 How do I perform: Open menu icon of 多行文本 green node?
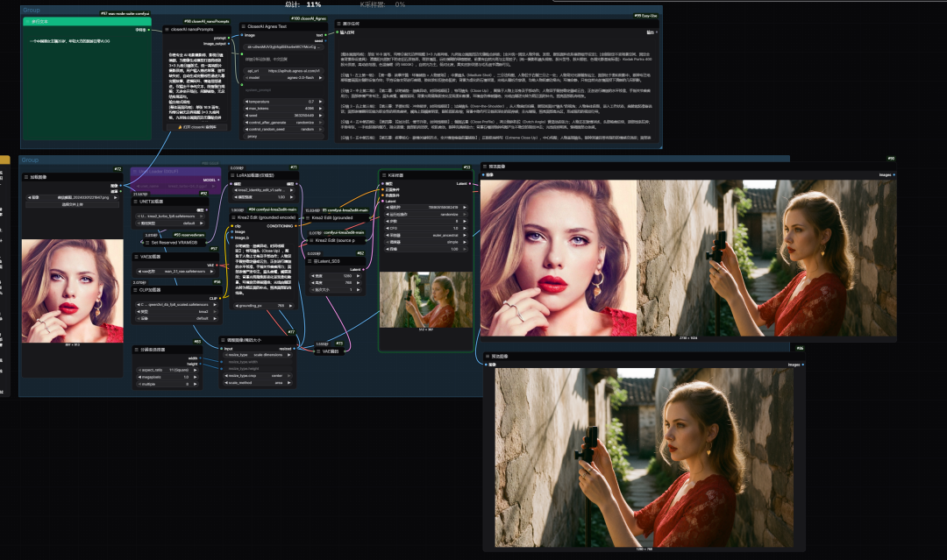27,21
